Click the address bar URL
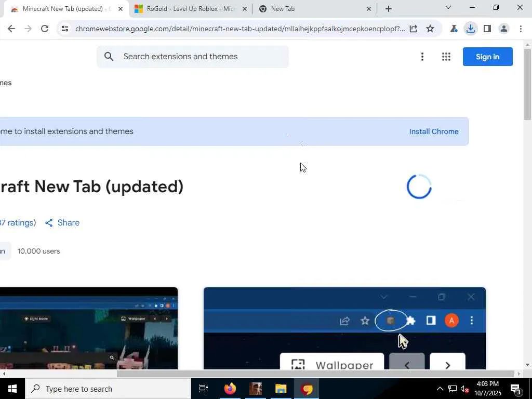532x399 pixels. tap(240, 29)
